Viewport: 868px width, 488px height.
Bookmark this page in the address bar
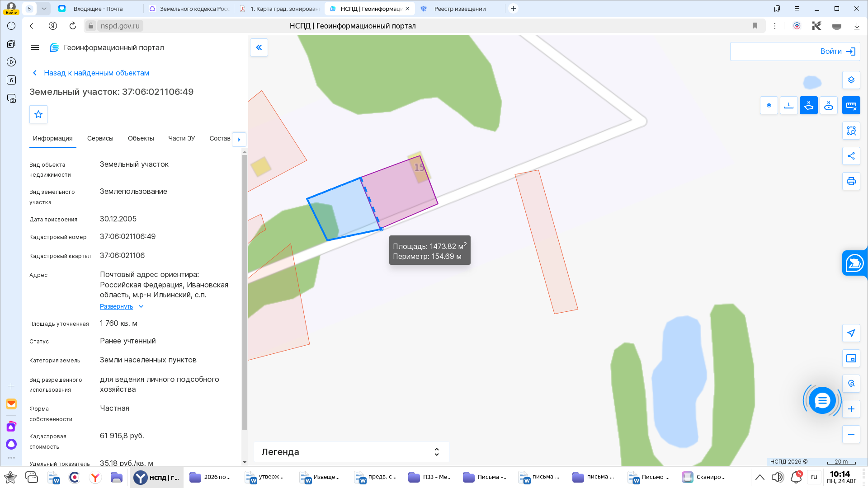755,26
